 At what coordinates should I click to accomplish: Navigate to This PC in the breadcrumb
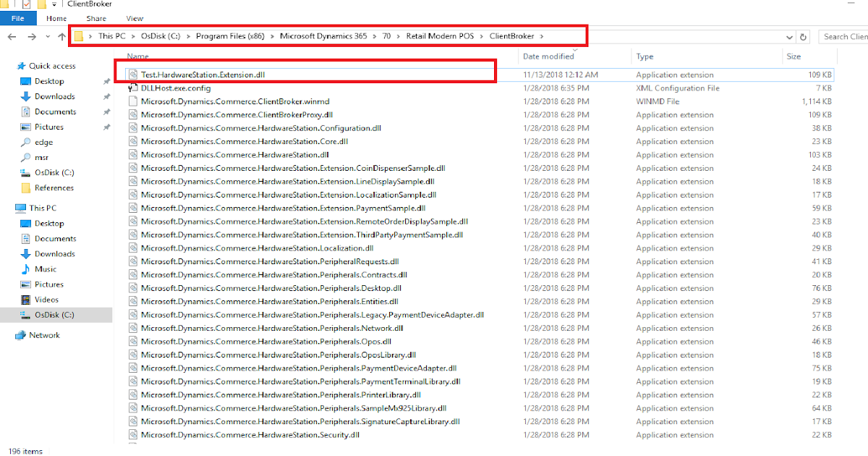112,36
